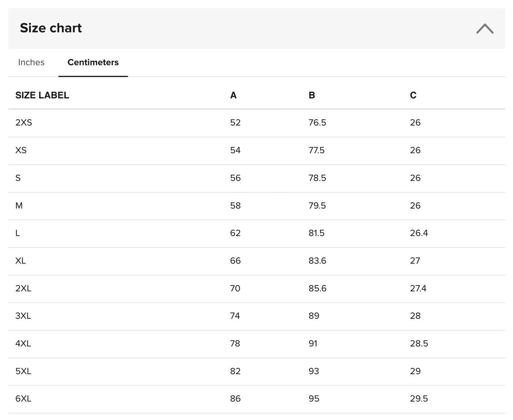513x420 pixels.
Task: Click the M size row label
Action: (19, 206)
